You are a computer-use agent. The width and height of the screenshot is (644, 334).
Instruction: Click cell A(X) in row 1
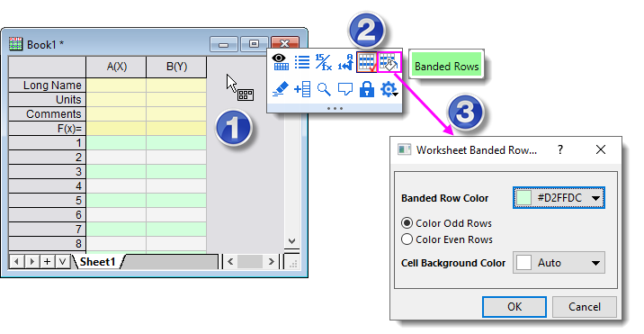coord(116,143)
